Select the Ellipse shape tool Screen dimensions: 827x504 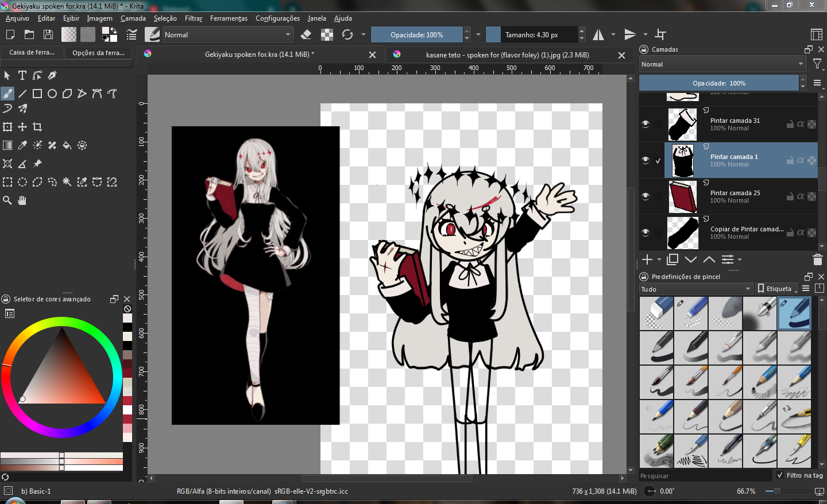(52, 94)
